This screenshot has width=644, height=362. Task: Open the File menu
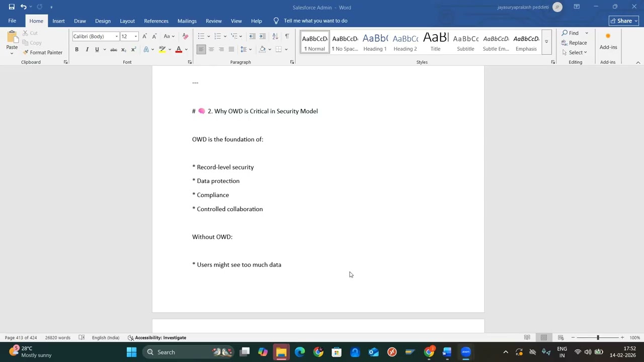12,21
